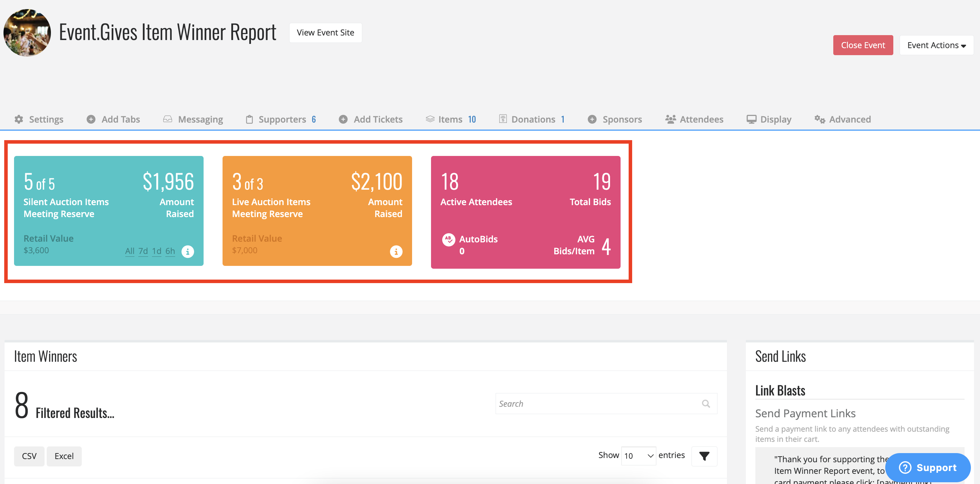This screenshot has width=980, height=484.
Task: Select the 1d time range link
Action: pyautogui.click(x=157, y=251)
